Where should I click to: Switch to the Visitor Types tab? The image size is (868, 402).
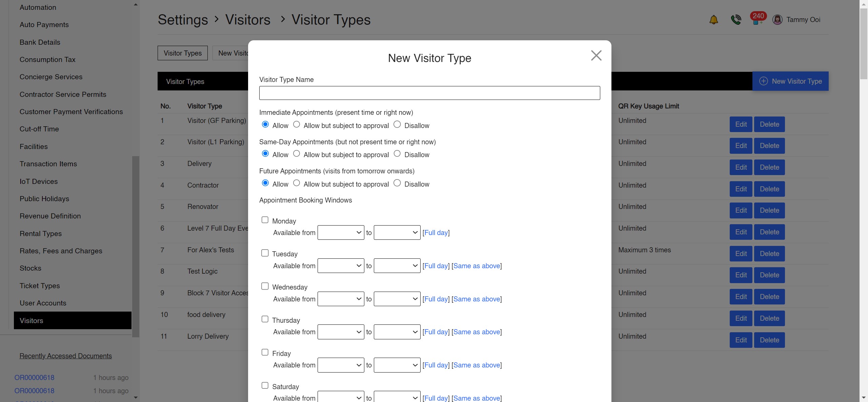183,53
